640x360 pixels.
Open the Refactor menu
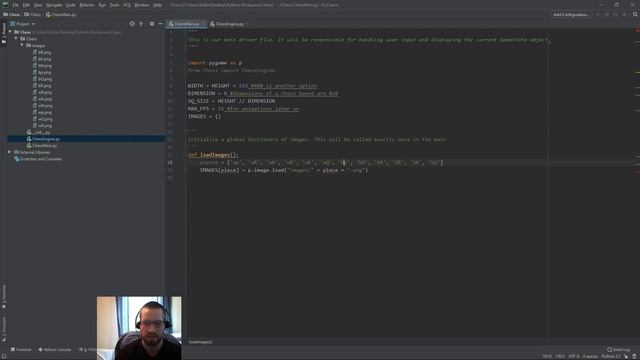[87, 5]
